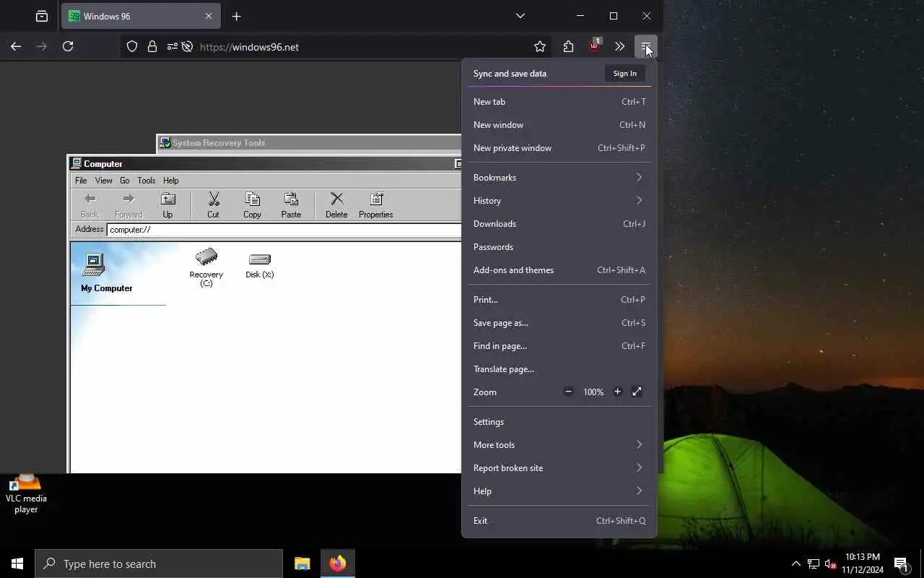924x578 pixels.
Task: Reload the current page
Action: coord(68,46)
